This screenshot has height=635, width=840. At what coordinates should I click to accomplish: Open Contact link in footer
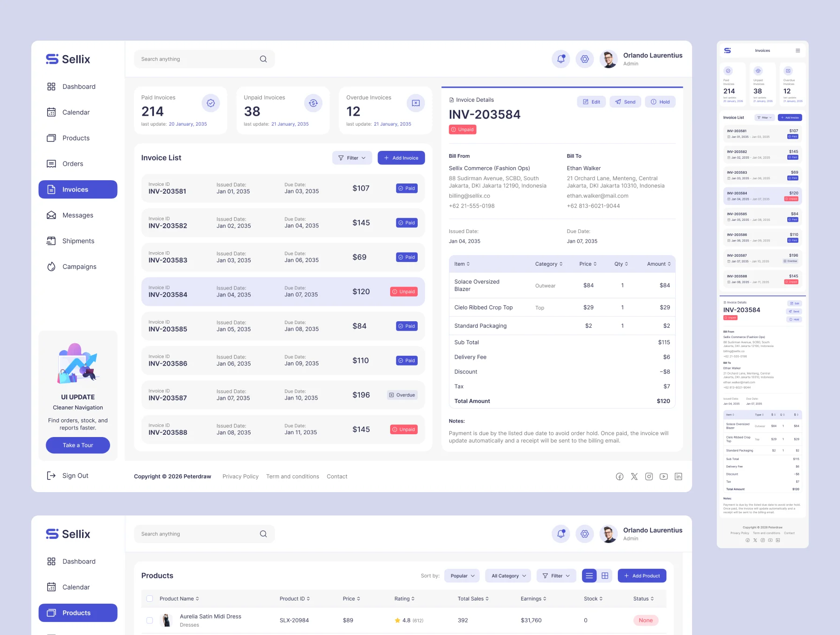pos(337,476)
